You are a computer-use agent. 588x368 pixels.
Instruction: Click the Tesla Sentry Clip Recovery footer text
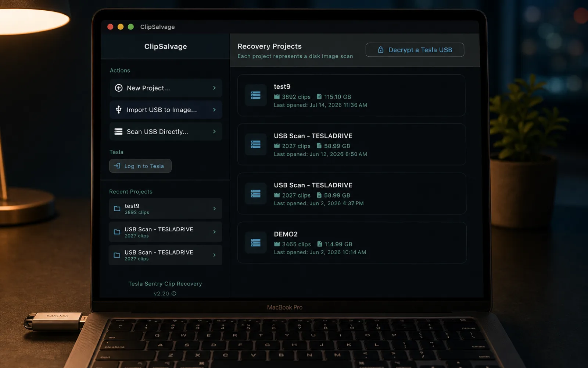(165, 284)
